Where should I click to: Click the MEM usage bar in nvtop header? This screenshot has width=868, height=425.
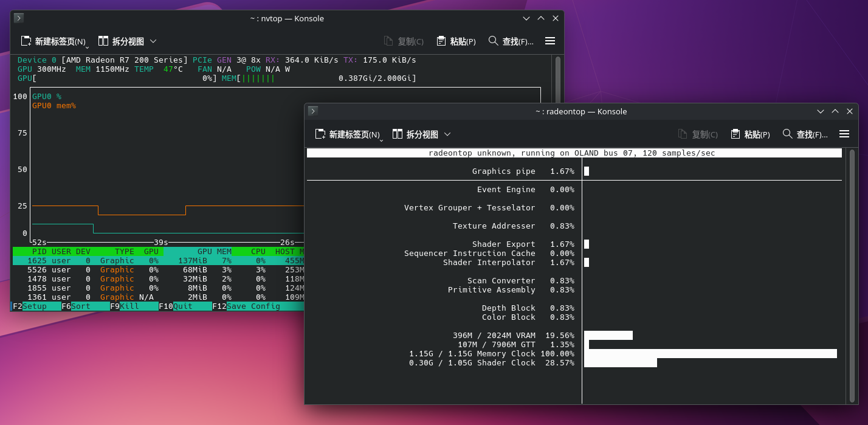(319, 78)
